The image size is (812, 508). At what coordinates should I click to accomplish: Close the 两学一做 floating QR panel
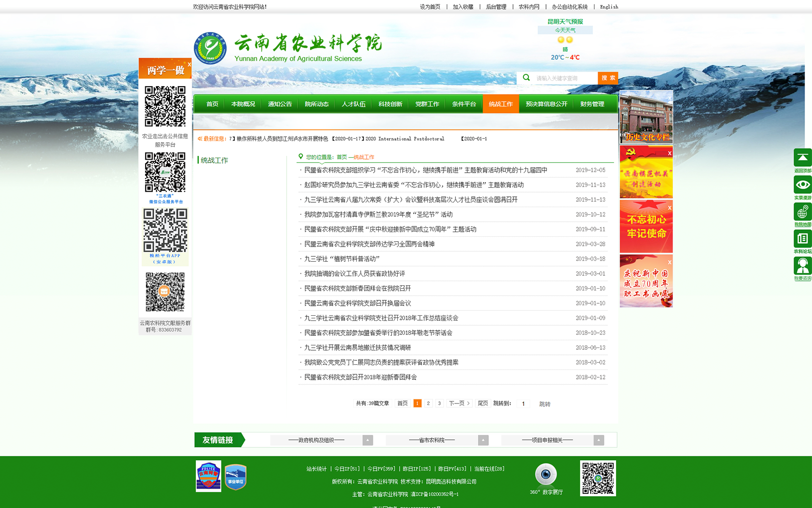(189, 65)
